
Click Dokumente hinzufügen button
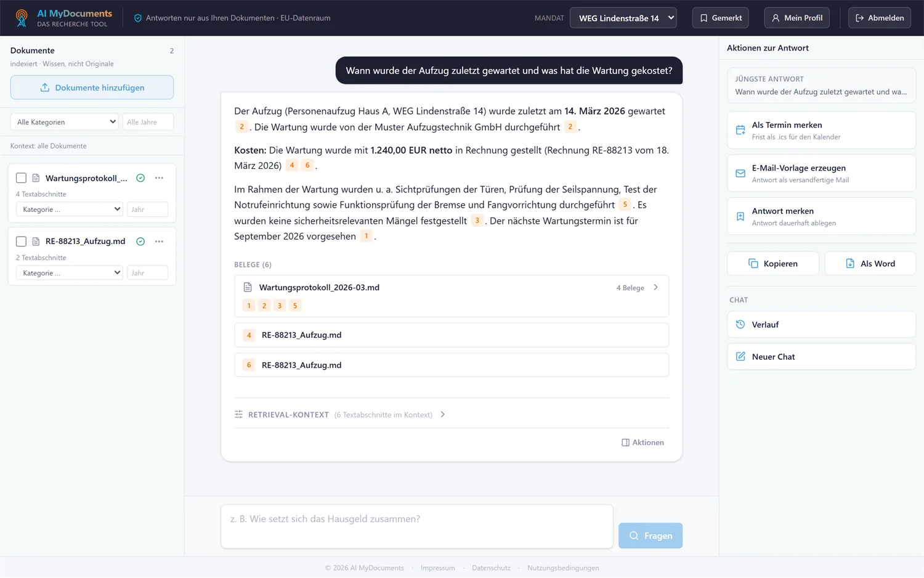click(92, 88)
